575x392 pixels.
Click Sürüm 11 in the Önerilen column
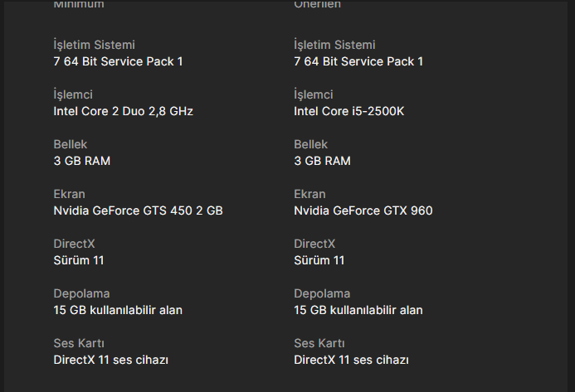tap(319, 260)
